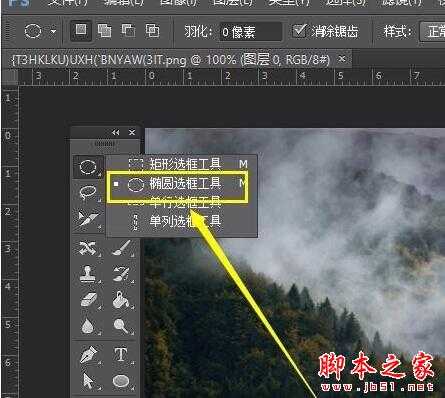Select the Type tool T icon

click(122, 355)
